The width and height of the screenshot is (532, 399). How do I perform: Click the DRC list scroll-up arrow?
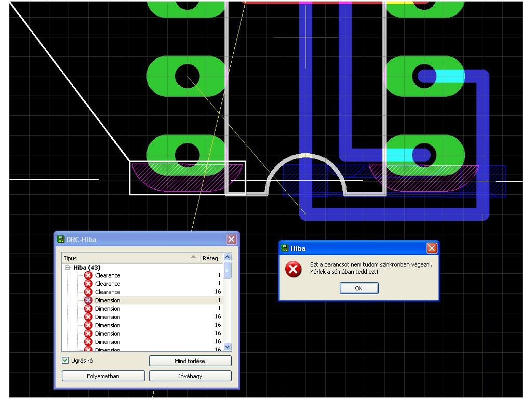coord(228,257)
